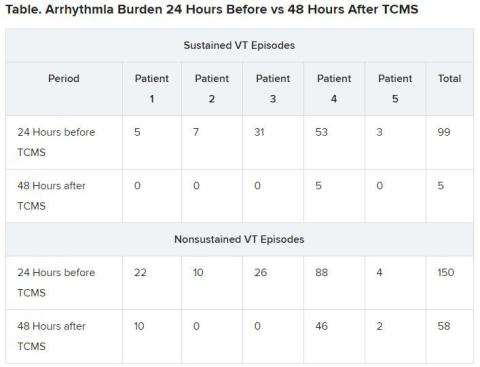The width and height of the screenshot is (480, 367).
Task: Select the Sustained VT Episodes header
Action: [x=239, y=45]
